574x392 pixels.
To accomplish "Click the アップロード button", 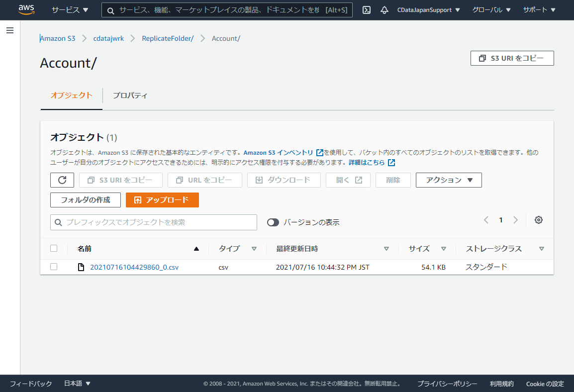I will tap(163, 199).
